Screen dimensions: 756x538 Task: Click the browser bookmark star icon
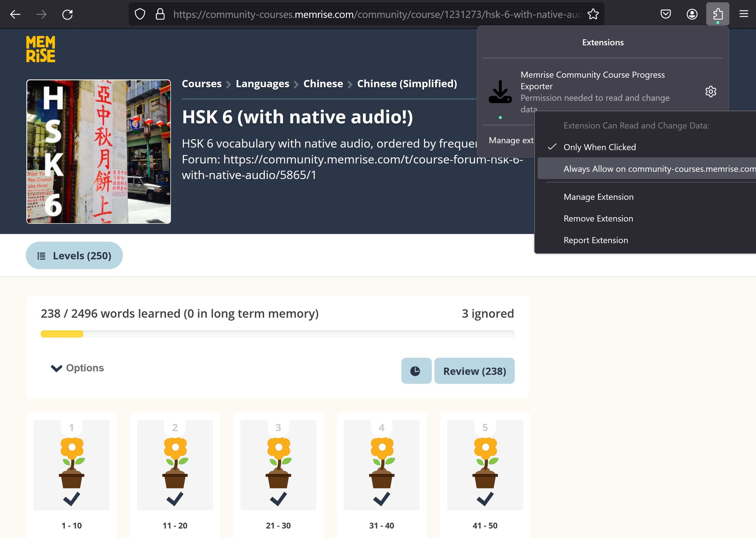[593, 14]
